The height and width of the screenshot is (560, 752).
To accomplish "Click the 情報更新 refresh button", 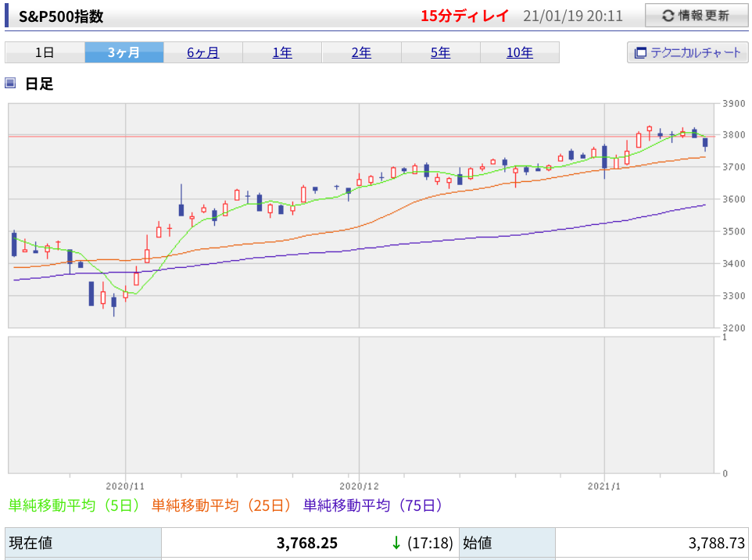I will click(x=696, y=16).
